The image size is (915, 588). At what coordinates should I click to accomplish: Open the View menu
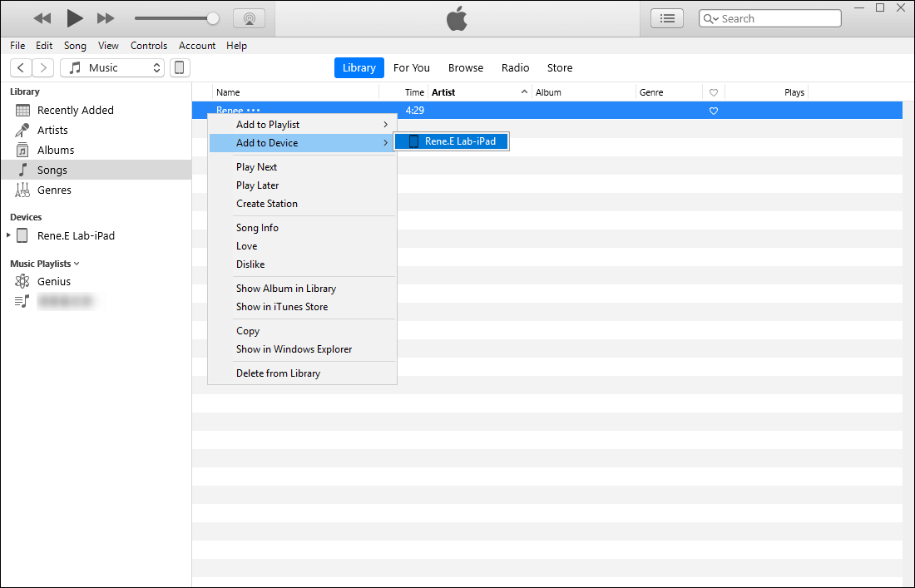click(x=108, y=46)
